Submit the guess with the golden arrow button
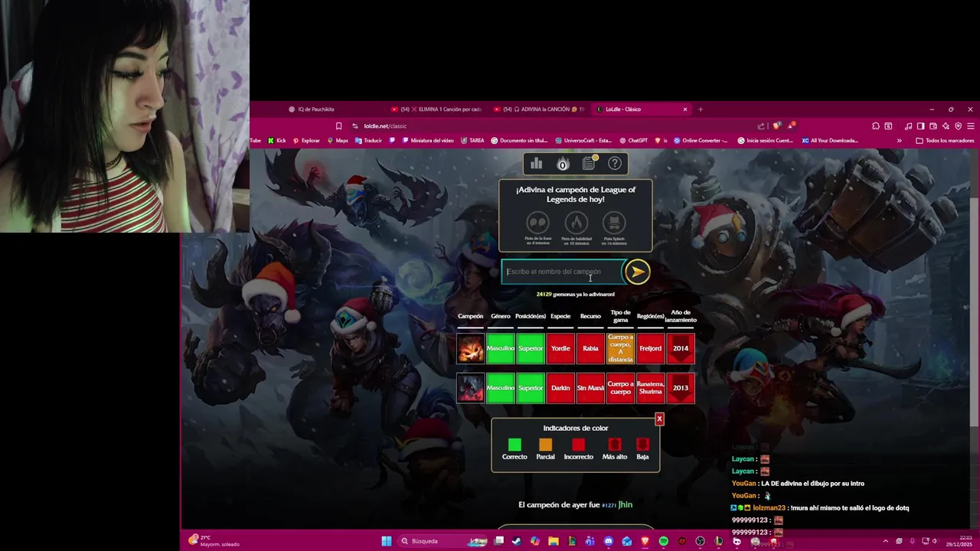The image size is (980, 551). coord(637,272)
